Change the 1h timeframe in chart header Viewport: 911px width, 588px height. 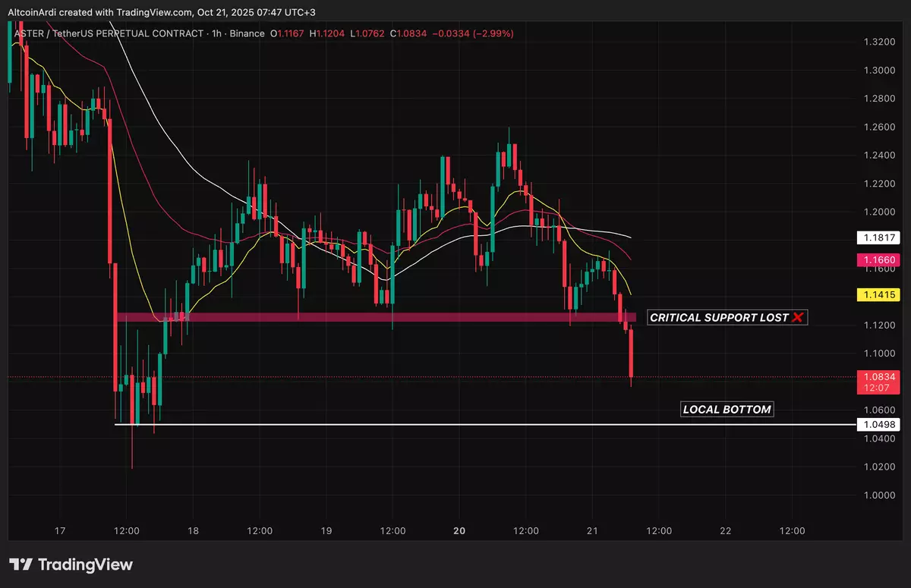[x=216, y=33]
